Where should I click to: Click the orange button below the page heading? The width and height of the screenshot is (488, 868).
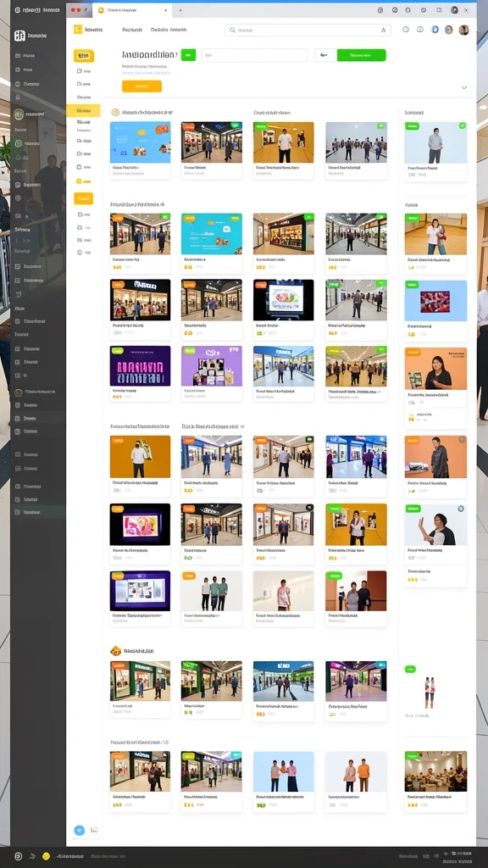point(141,86)
